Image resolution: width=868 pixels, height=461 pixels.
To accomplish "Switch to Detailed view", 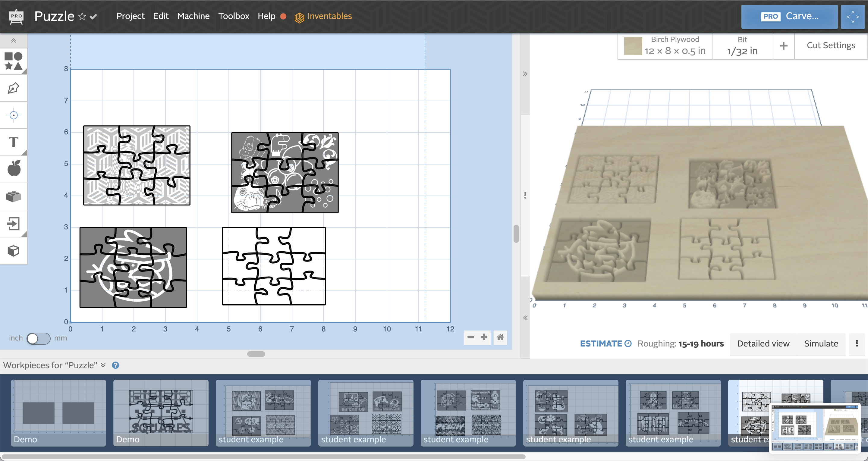I will tap(763, 343).
